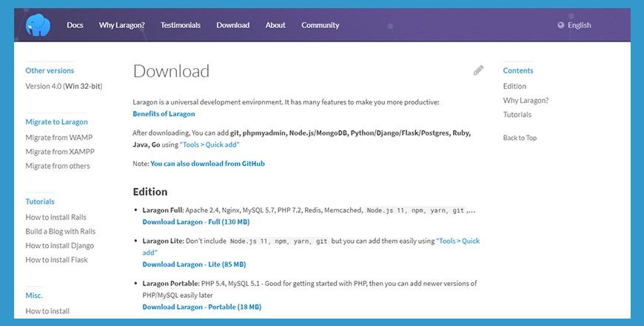Click the Migrate to Laragon sidebar heading
The image size is (644, 326).
57,122
